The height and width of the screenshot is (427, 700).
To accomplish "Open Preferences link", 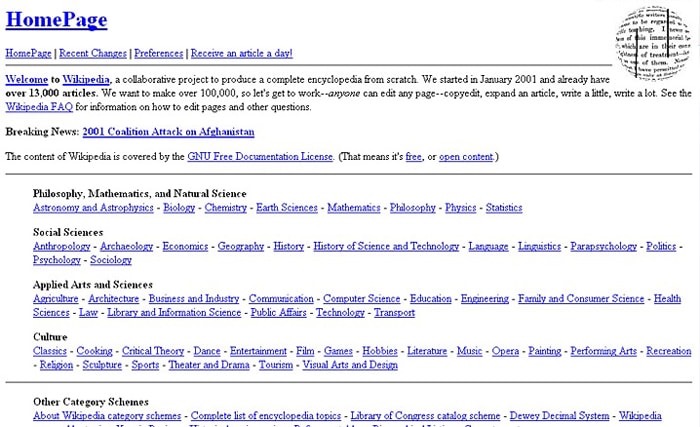I will click(x=158, y=53).
